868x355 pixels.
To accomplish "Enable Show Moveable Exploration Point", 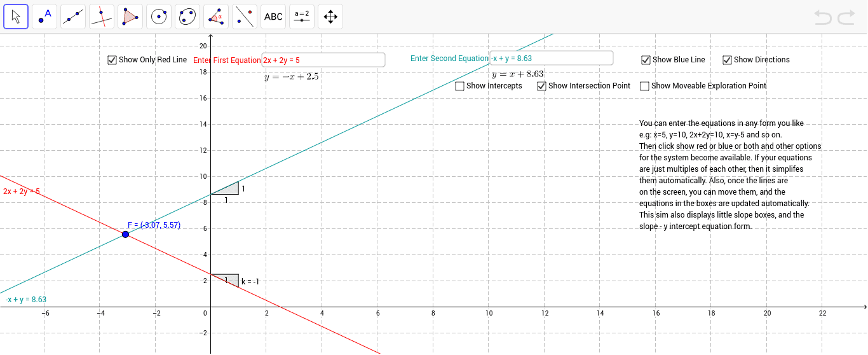I will click(645, 86).
